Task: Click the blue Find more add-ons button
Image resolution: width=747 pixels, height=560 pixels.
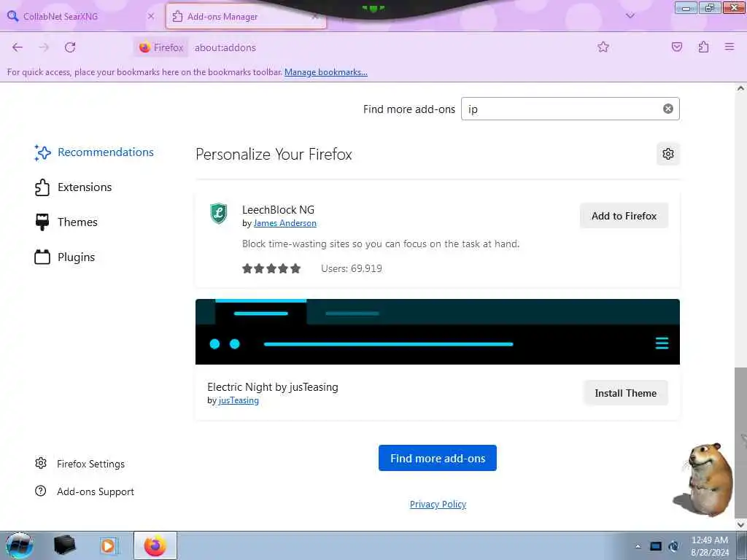Action: tap(438, 458)
